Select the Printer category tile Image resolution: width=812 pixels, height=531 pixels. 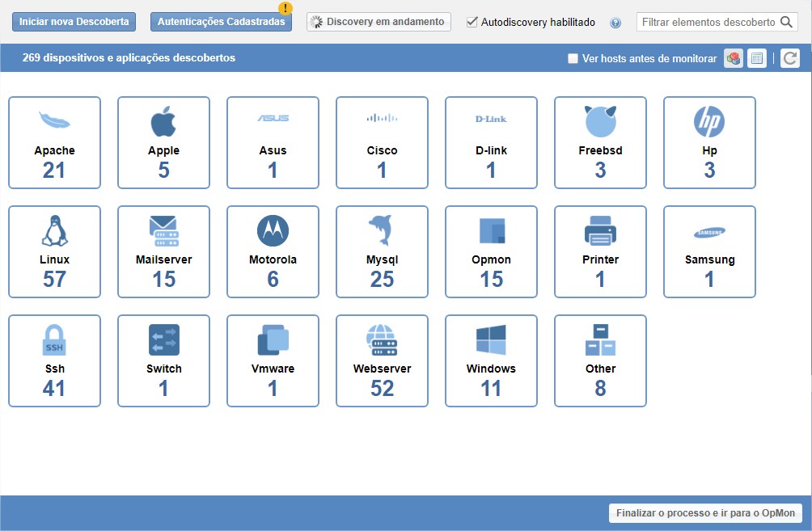(x=600, y=251)
